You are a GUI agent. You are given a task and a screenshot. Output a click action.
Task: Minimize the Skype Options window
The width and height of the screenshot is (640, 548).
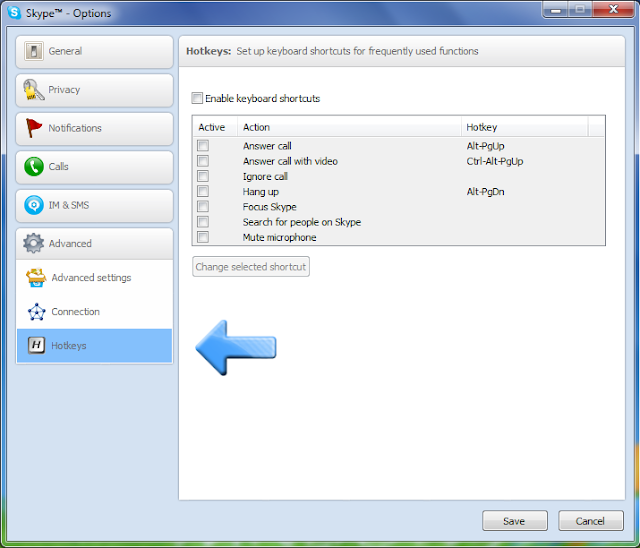(555, 9)
